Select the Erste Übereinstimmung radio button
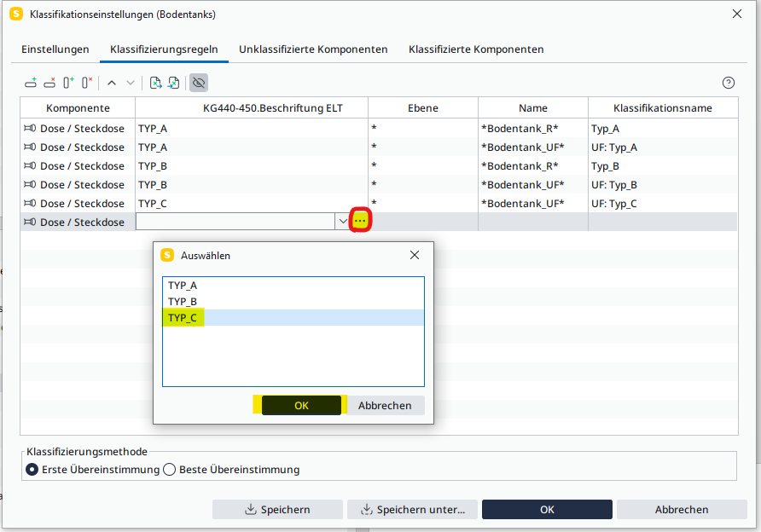The width and height of the screenshot is (761, 532). 32,469
